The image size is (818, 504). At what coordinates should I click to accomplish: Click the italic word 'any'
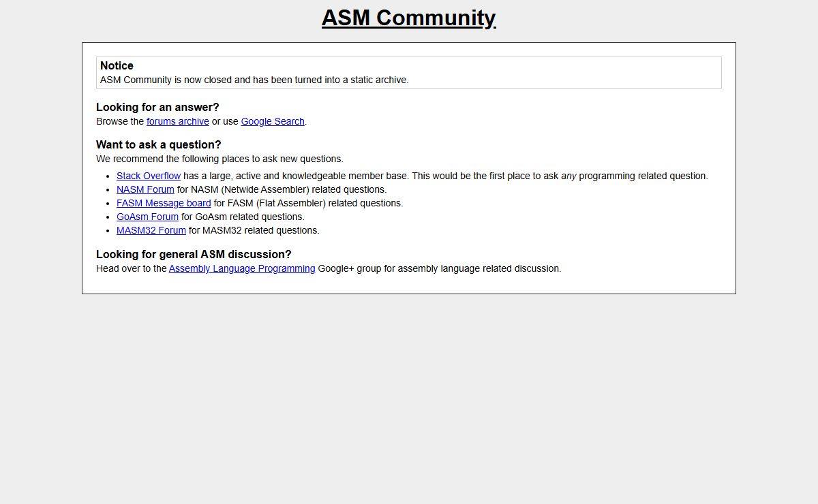569,176
